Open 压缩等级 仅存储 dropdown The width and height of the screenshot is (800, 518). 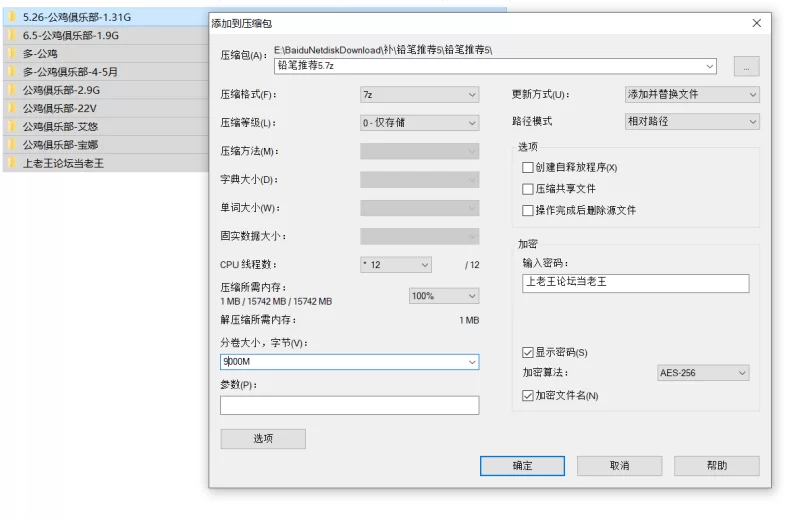pos(419,122)
